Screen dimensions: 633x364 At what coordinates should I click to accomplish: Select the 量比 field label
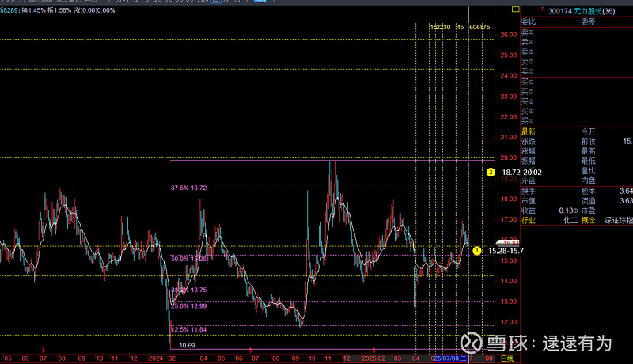click(x=588, y=171)
